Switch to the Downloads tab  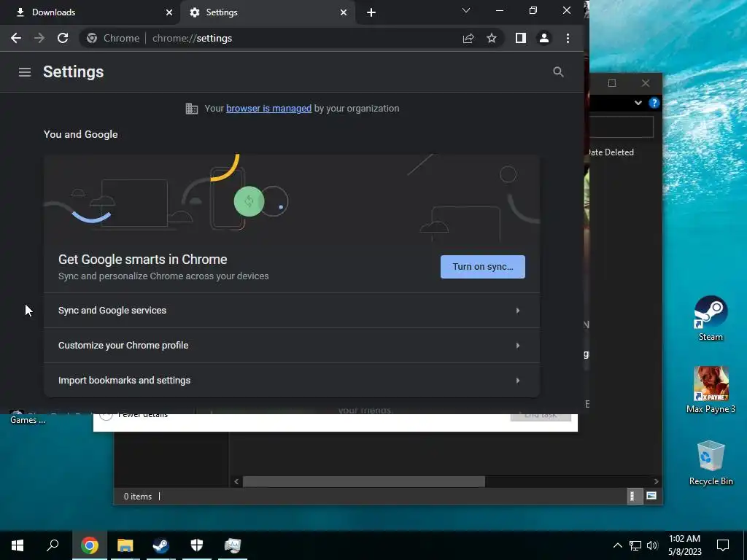[x=90, y=12]
